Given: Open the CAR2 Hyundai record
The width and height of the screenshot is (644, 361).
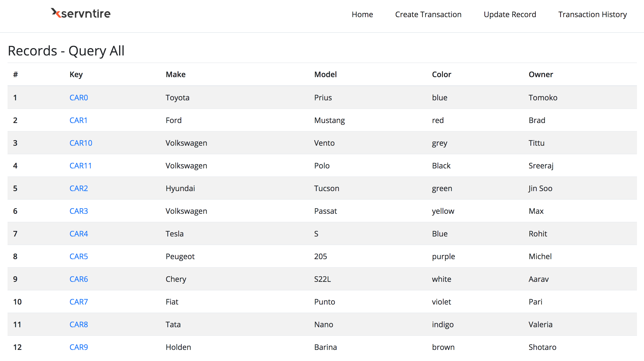Looking at the screenshot, I should [79, 188].
